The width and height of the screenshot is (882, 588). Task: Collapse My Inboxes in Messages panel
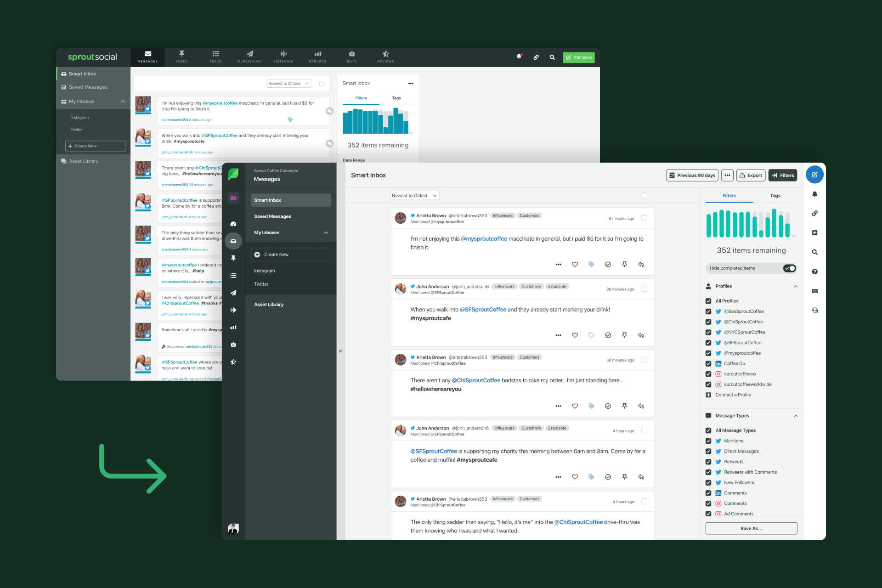pos(326,233)
